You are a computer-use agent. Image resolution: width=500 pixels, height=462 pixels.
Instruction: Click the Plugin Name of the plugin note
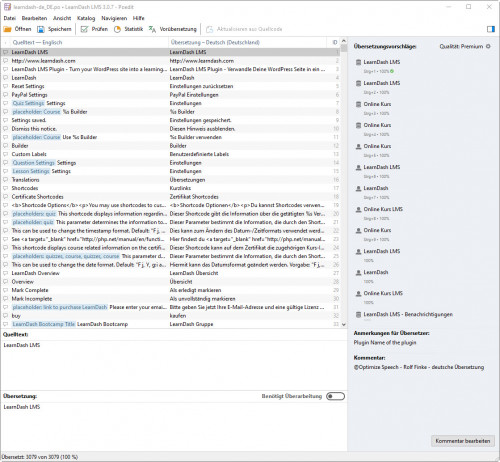pyautogui.click(x=385, y=343)
